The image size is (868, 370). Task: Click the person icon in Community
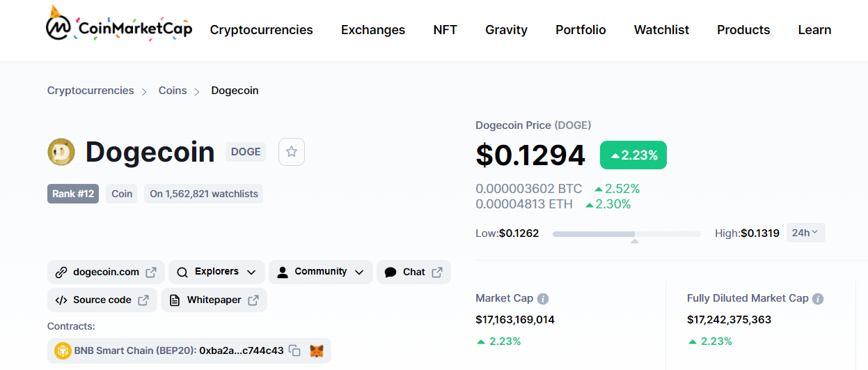282,272
